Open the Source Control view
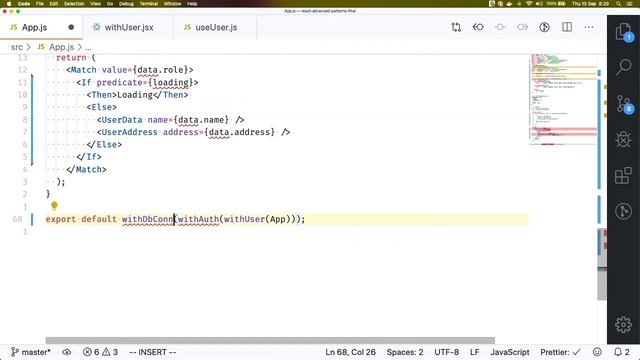Image resolution: width=640 pixels, height=360 pixels. 623,104
